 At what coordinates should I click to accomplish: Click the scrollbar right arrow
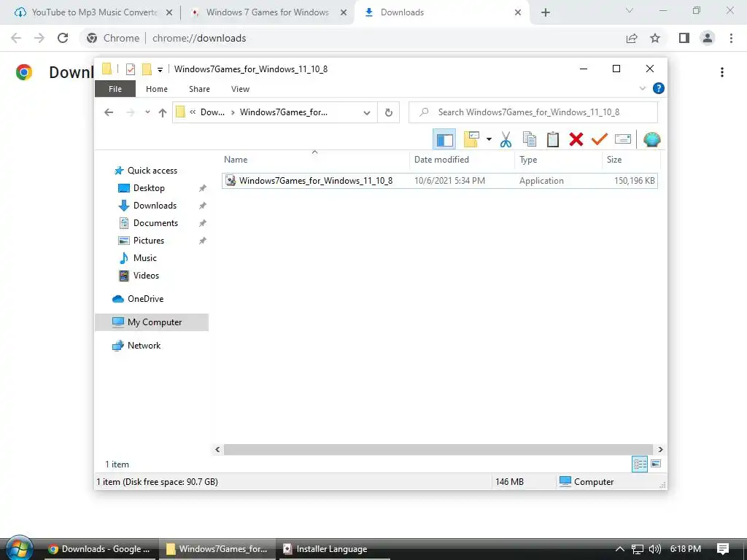click(x=660, y=449)
